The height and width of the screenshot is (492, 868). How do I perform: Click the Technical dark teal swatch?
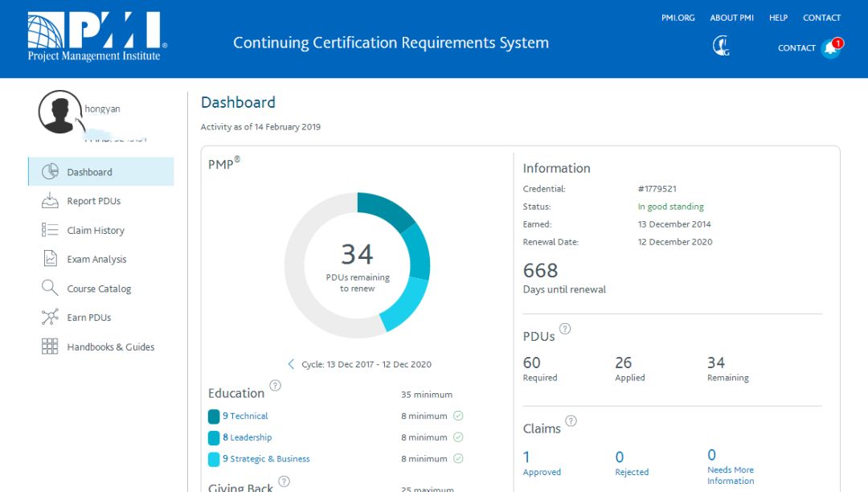pyautogui.click(x=214, y=416)
